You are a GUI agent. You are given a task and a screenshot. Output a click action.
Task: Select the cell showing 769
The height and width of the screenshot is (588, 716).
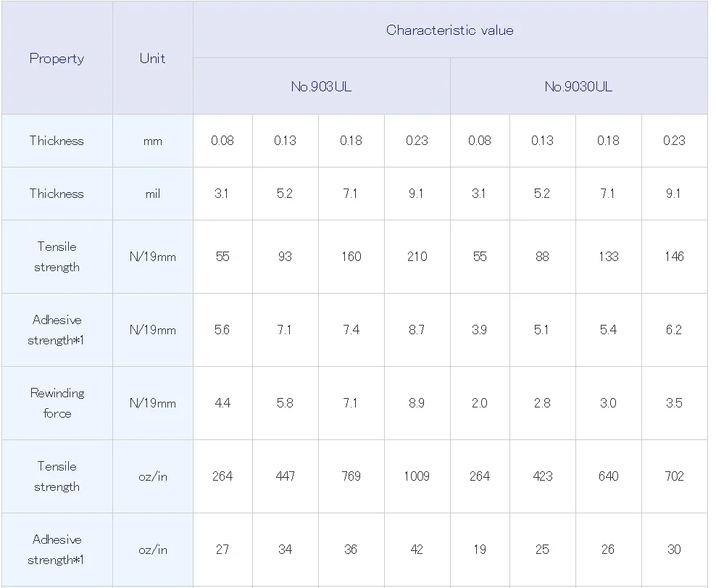(x=351, y=476)
